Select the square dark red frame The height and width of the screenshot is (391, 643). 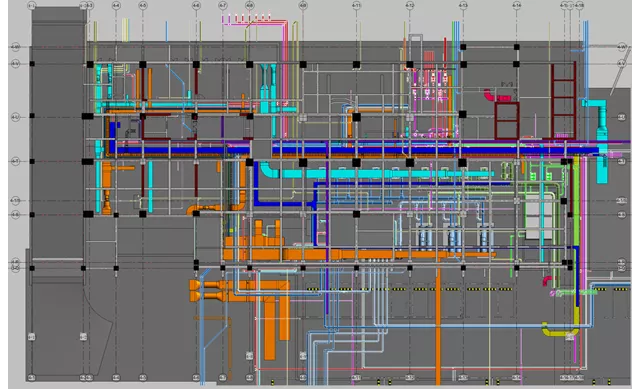point(507,121)
